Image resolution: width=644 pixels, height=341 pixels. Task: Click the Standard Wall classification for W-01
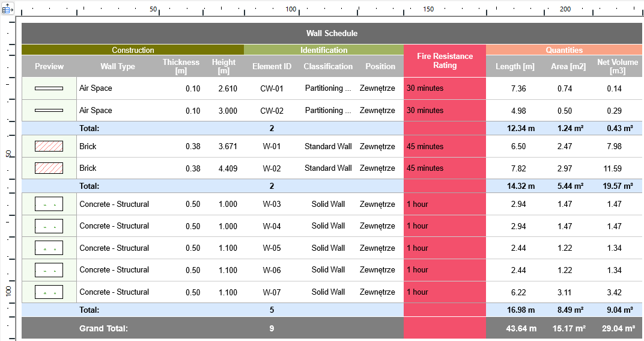click(x=328, y=146)
